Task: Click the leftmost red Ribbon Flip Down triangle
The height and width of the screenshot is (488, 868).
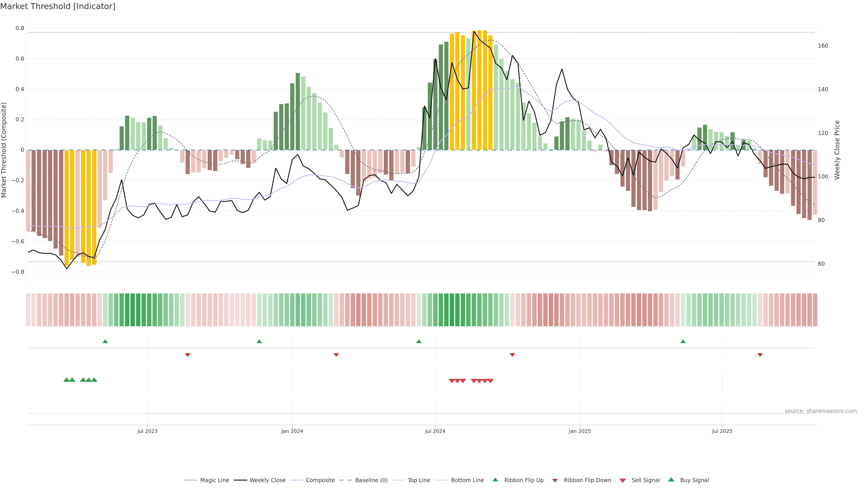Action: (x=188, y=355)
